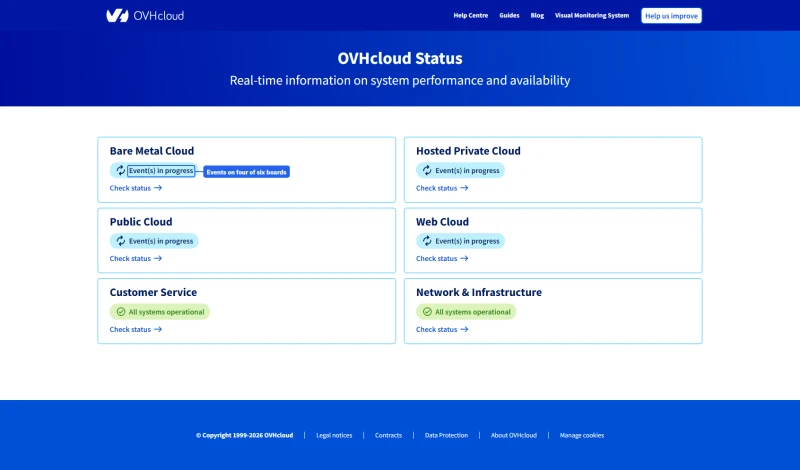Open the Guides menu item
800x470 pixels.
point(509,16)
